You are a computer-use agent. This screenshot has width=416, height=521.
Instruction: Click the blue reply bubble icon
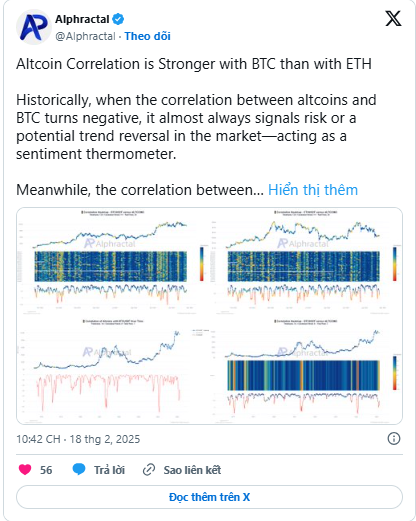click(79, 469)
